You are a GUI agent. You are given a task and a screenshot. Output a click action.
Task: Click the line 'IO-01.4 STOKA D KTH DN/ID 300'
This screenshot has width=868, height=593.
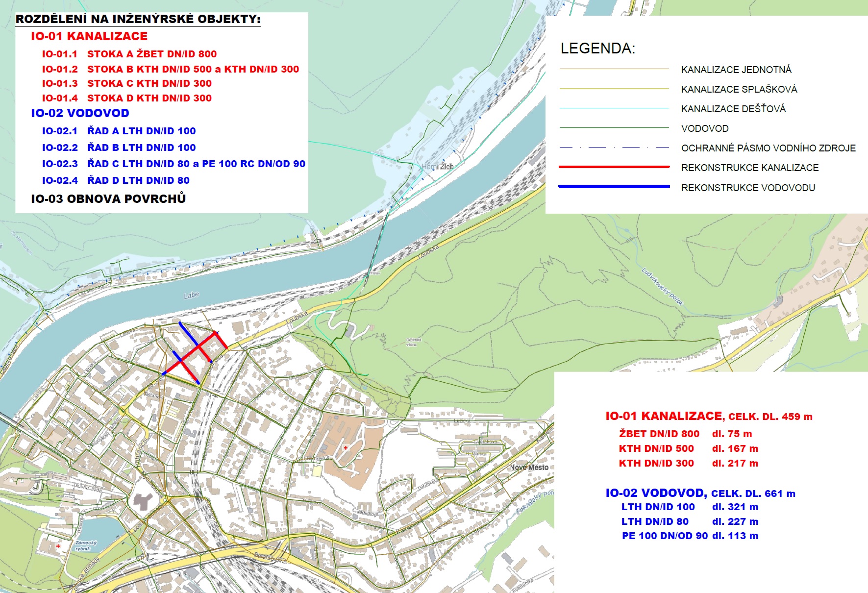(127, 98)
